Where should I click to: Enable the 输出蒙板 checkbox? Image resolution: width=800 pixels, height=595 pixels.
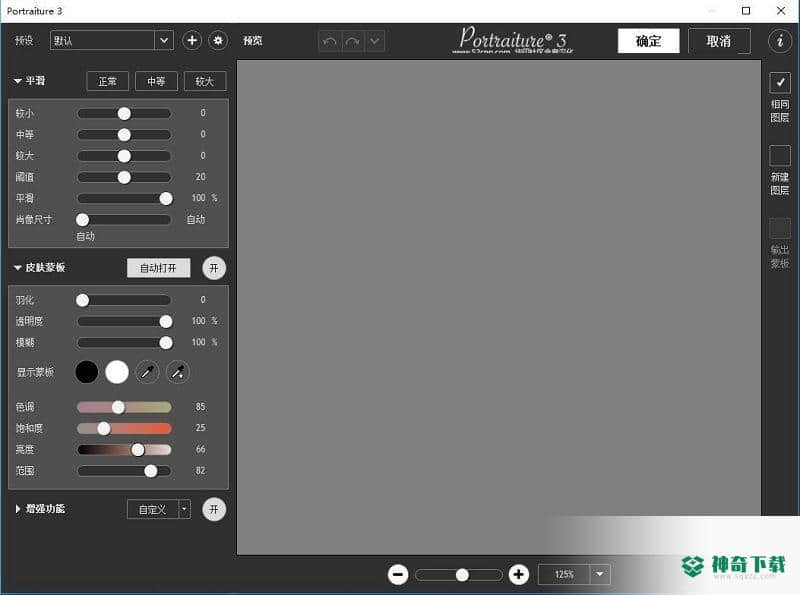coord(780,228)
